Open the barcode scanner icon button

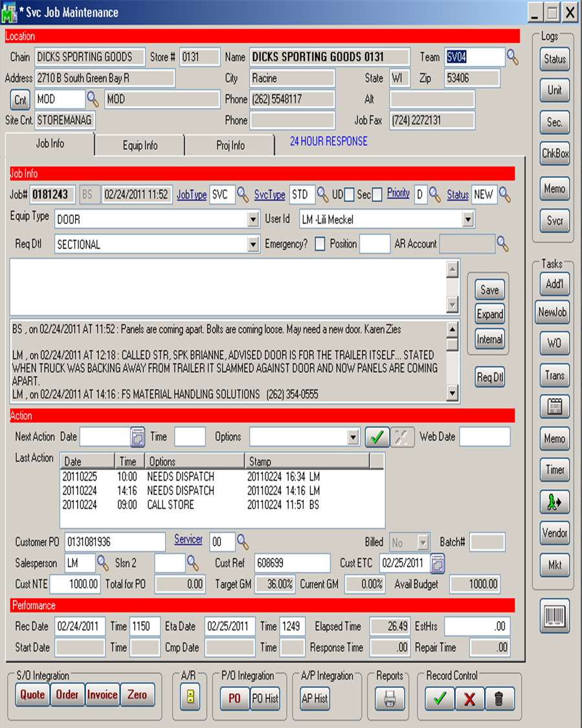click(x=554, y=615)
